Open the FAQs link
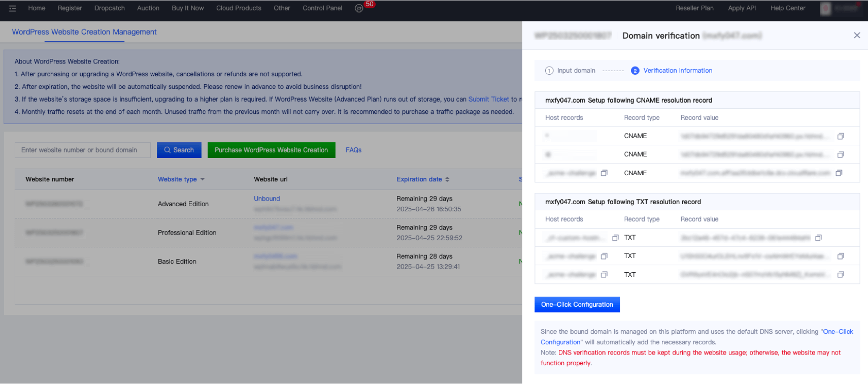This screenshot has width=868, height=384. 353,150
